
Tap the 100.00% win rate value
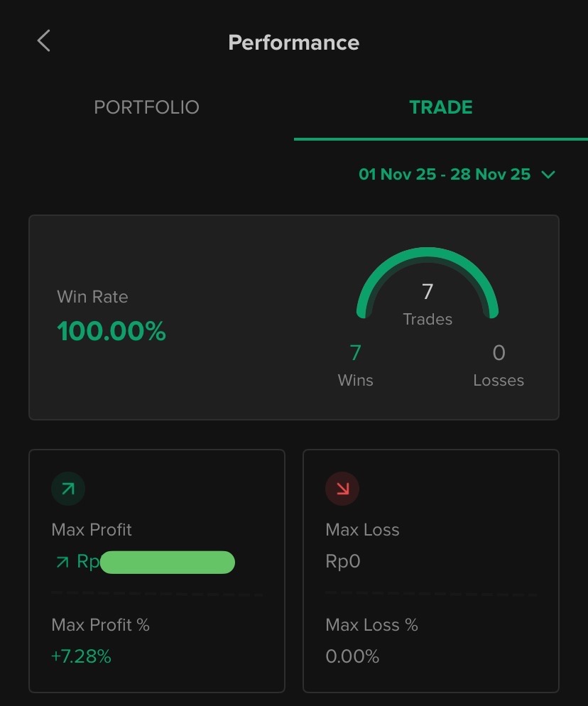(111, 331)
